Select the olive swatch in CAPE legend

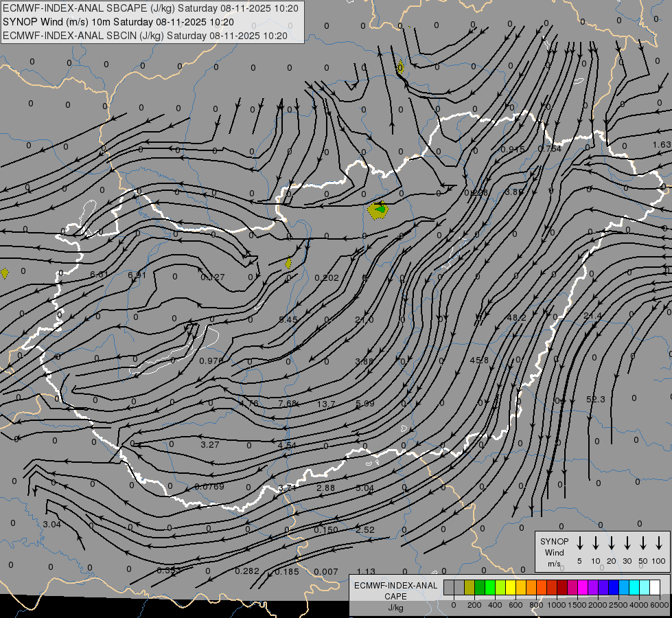[x=470, y=588]
